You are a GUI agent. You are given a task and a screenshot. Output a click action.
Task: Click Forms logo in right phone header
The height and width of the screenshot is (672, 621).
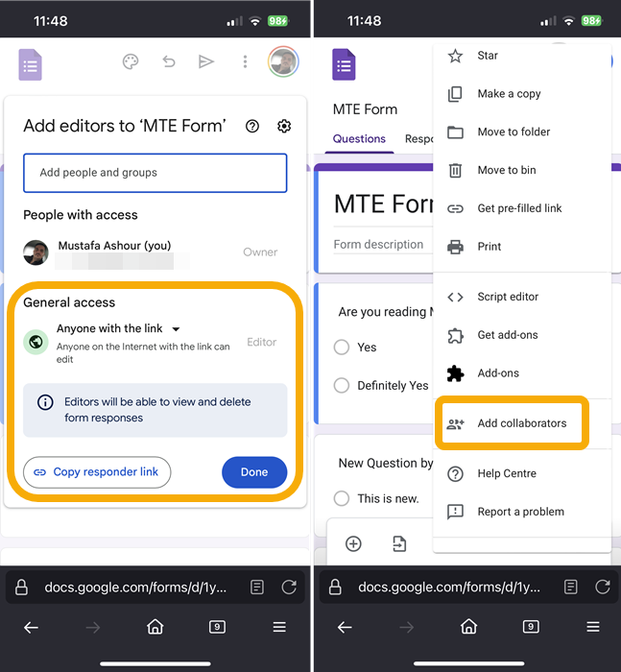(x=344, y=64)
